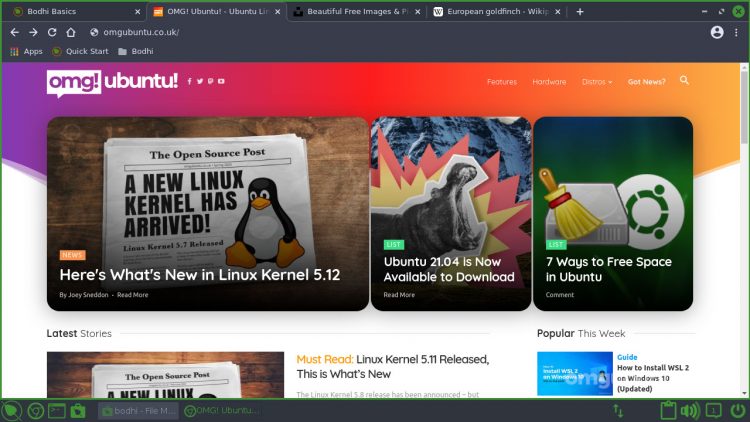Open the Quick Start bookmark
Screen dimensions: 750x422
[80, 51]
